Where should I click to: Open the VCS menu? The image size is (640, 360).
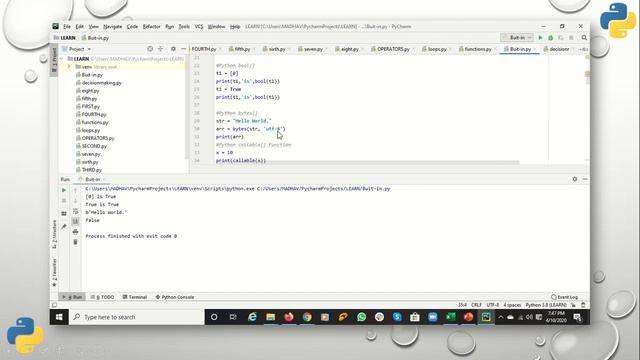click(x=199, y=26)
